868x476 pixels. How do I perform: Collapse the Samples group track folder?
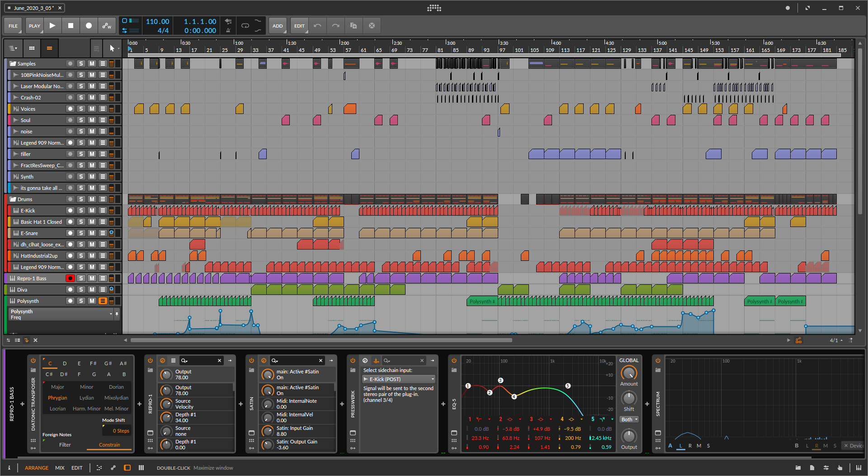coord(13,64)
